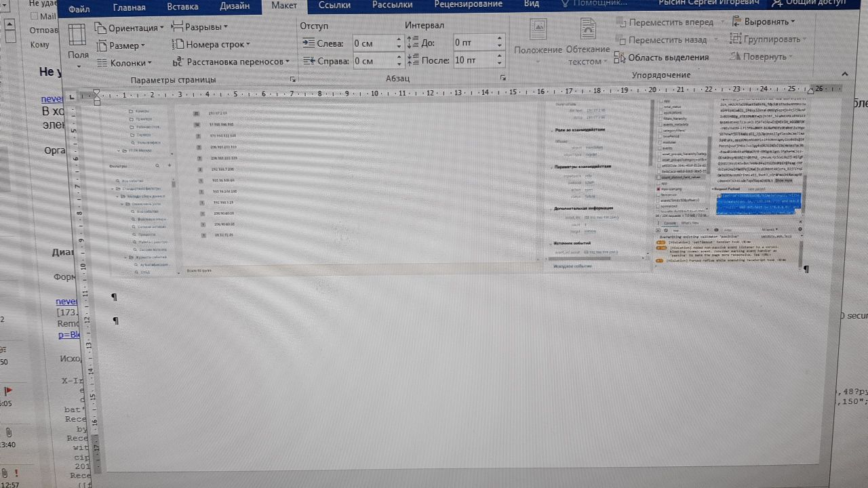The height and width of the screenshot is (488, 868).
Task: Click the Группировать group icon
Action: [x=736, y=39]
